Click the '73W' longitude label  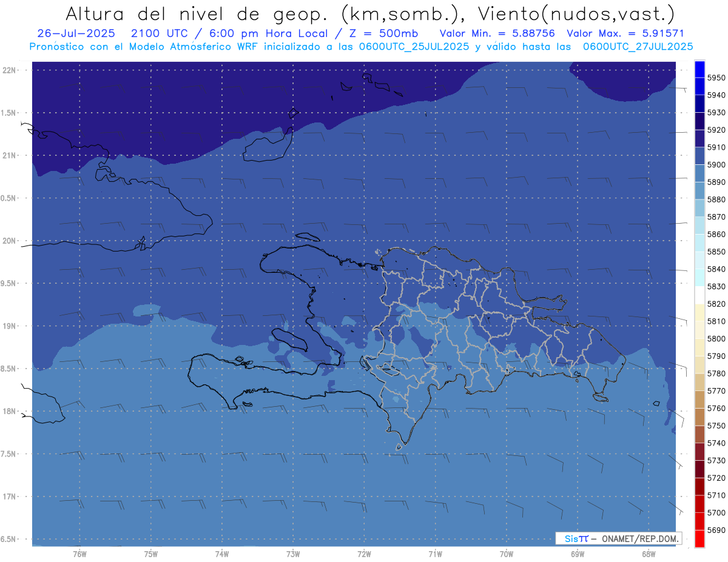(x=293, y=554)
